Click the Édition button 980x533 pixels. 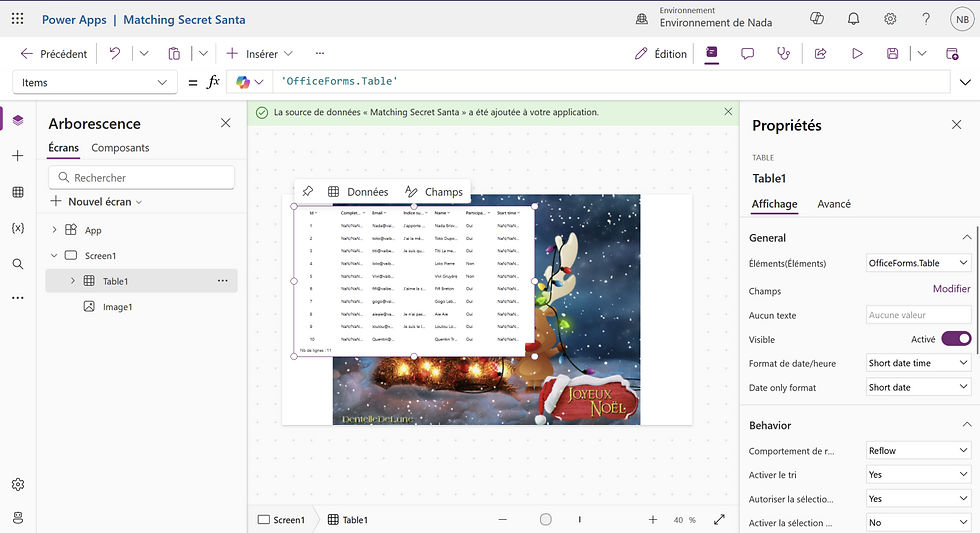[661, 54]
